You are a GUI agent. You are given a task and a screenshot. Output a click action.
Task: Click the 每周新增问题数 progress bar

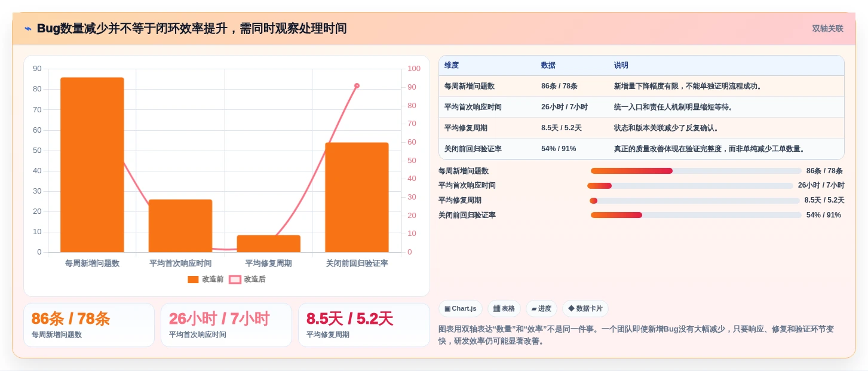click(x=696, y=171)
